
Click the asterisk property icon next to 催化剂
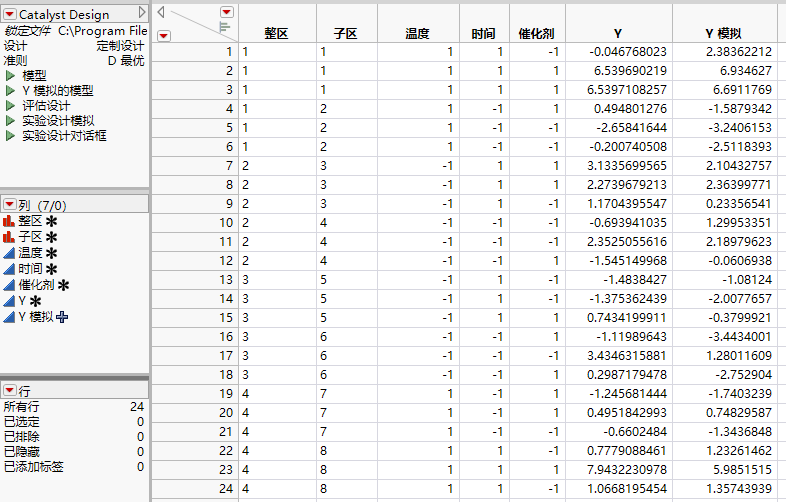click(64, 285)
